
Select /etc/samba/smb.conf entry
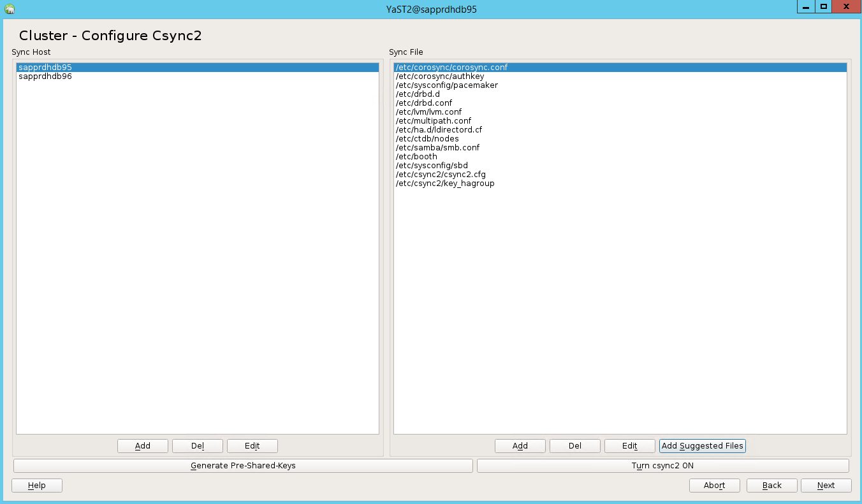pyautogui.click(x=620, y=147)
